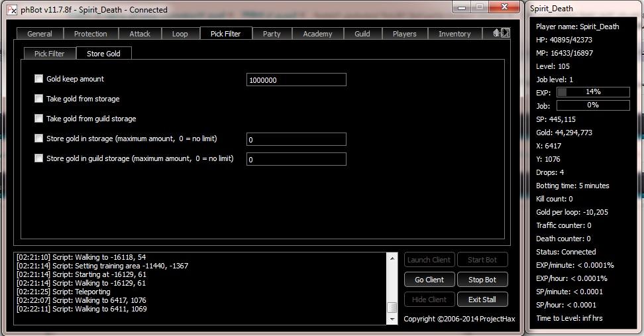Click the log scrollbar down arrow

pos(392,319)
